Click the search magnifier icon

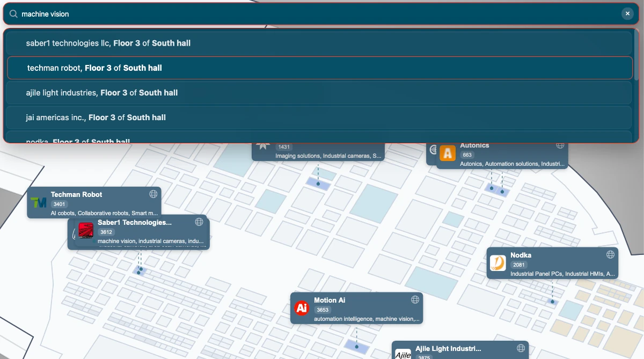[x=13, y=14]
